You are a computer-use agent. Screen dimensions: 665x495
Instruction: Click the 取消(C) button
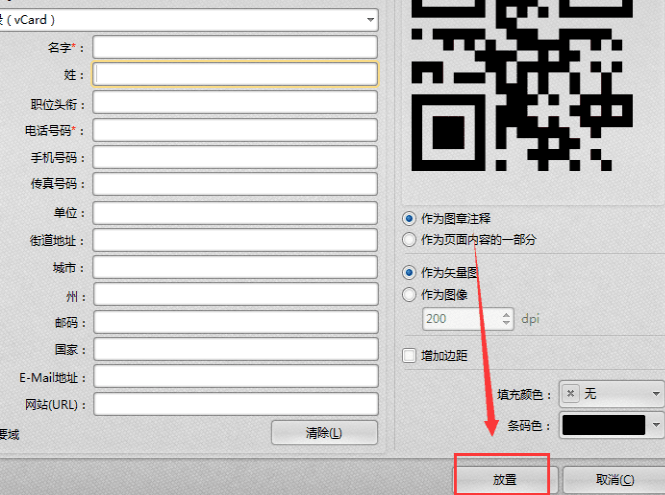[x=615, y=479]
